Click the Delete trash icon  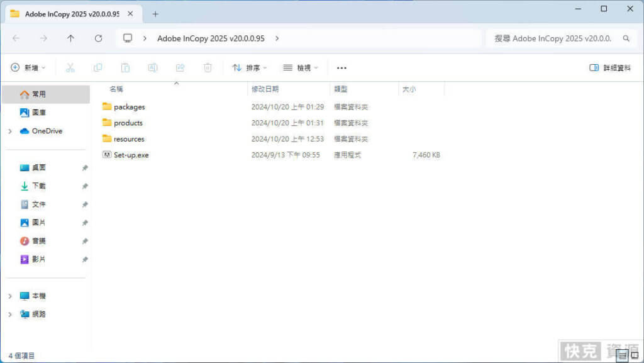(x=208, y=68)
